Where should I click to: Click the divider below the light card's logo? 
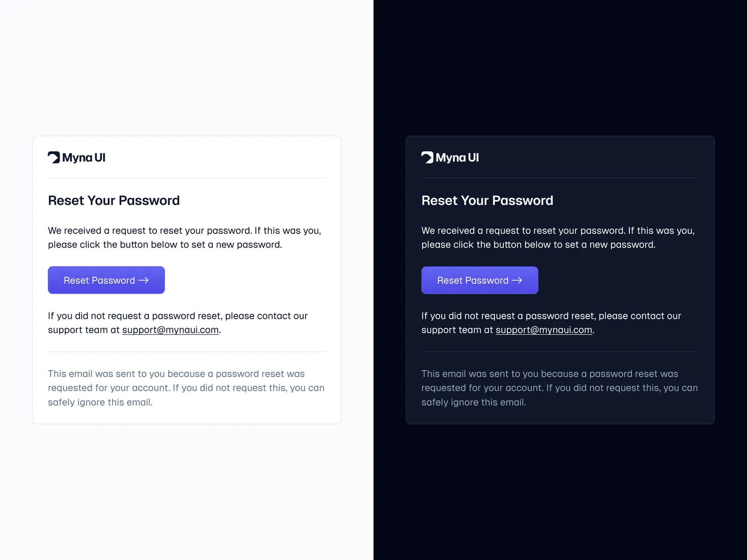click(x=187, y=178)
